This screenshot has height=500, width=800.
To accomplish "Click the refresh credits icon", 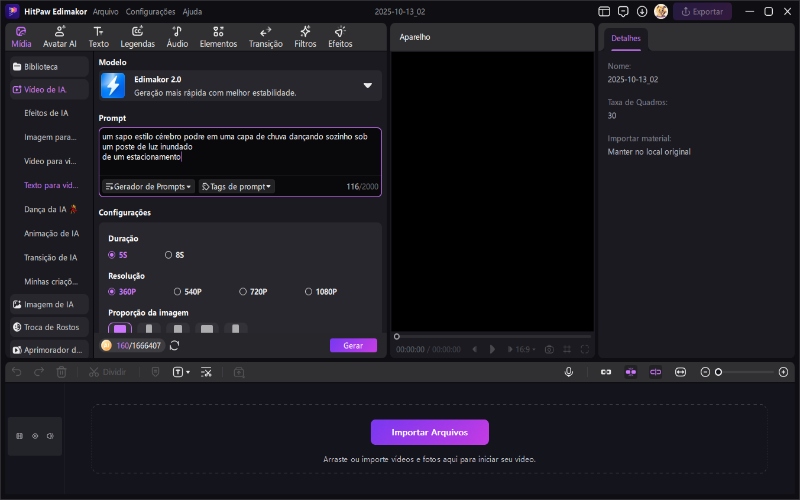I will (x=175, y=345).
